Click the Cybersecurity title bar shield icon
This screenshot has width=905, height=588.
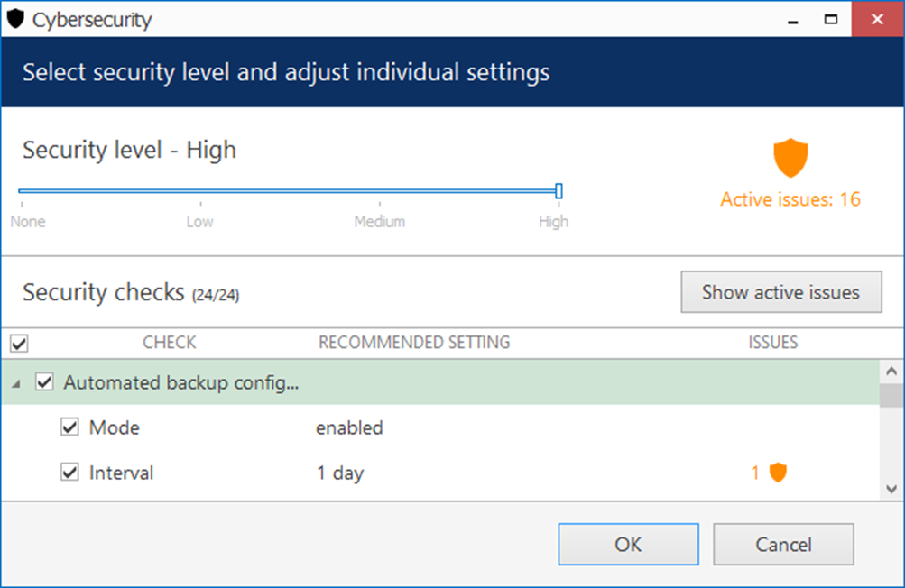tap(15, 19)
